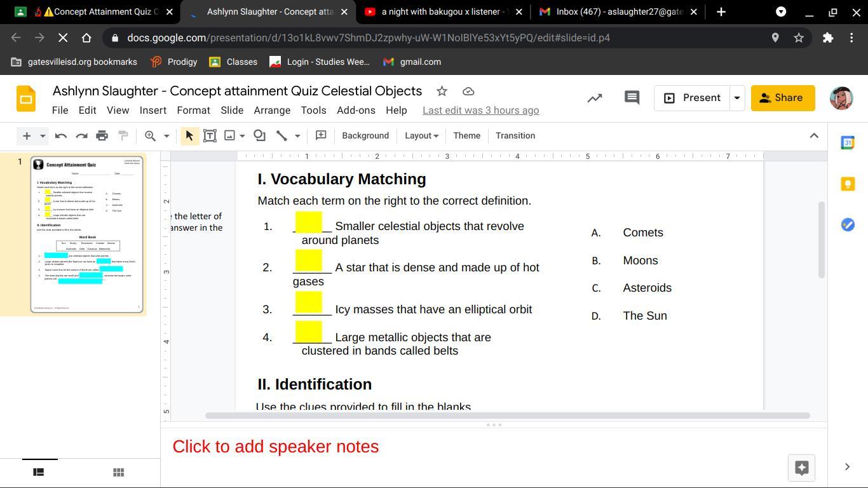Open the Prodigy bookmark

pyautogui.click(x=173, y=62)
